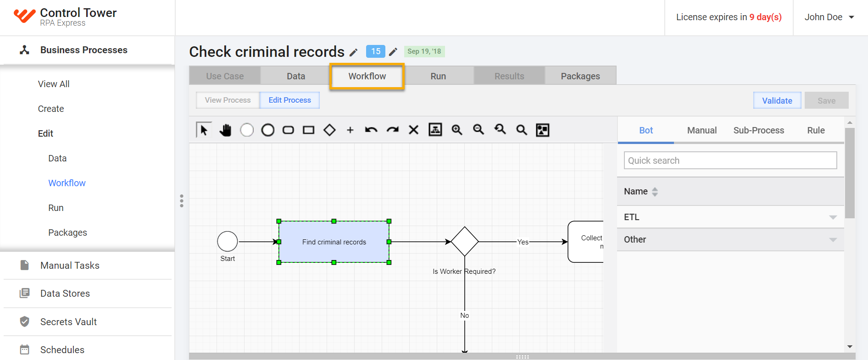Click the Manual Tasks document icon
868x360 pixels.
click(x=25, y=265)
